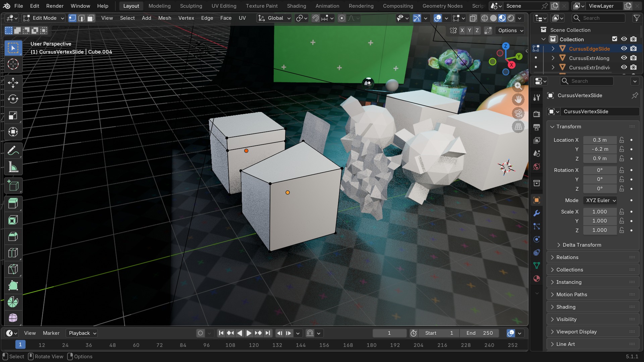The image size is (644, 362).
Task: Hide CursusEdgeSlide with its eye icon
Action: pyautogui.click(x=624, y=49)
